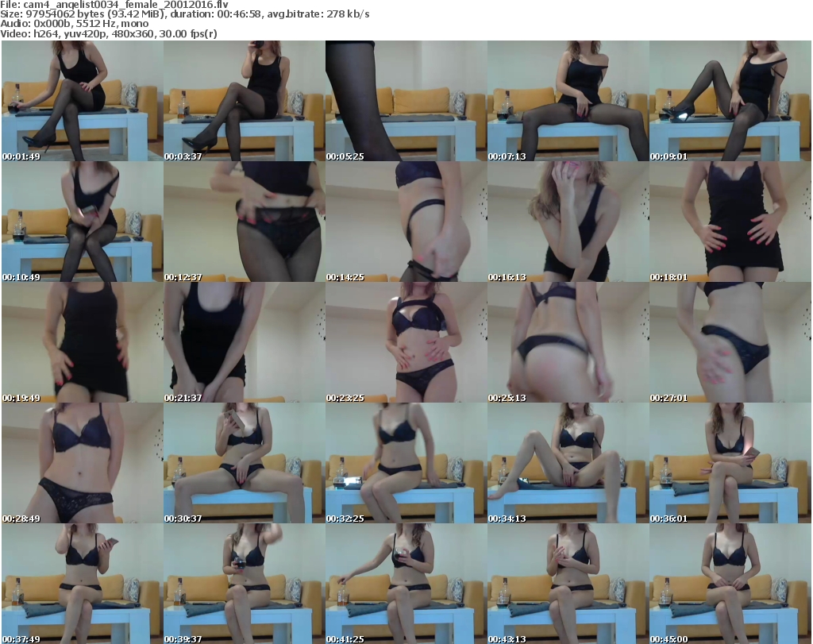This screenshot has width=813, height=644.
Task: Open the frame at 00:05:25
Action: [406, 101]
